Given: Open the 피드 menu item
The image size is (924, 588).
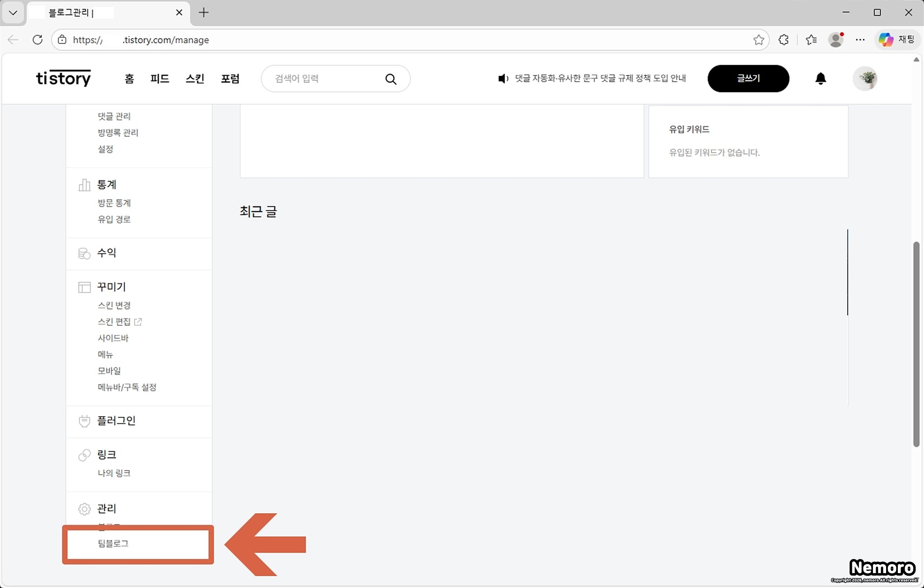Looking at the screenshot, I should (x=160, y=79).
